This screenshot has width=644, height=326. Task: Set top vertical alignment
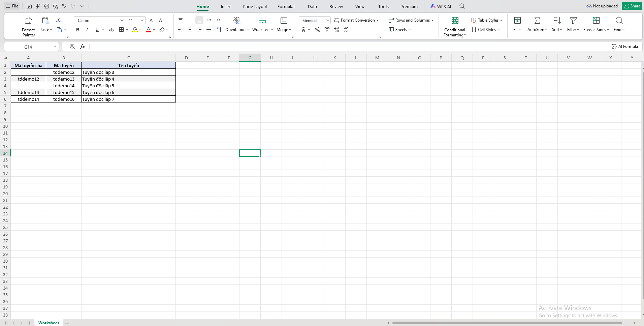(x=181, y=20)
